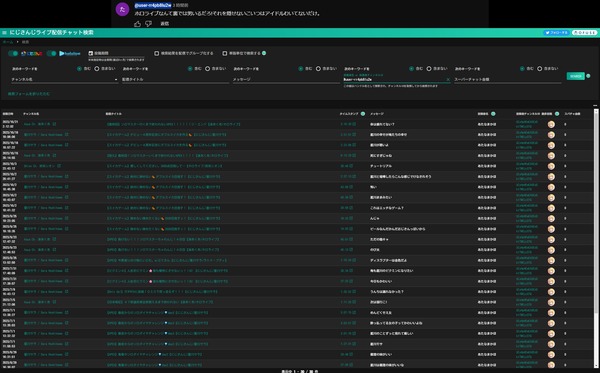
Task: Open the calendar icon of date range field
Action: coord(91,53)
